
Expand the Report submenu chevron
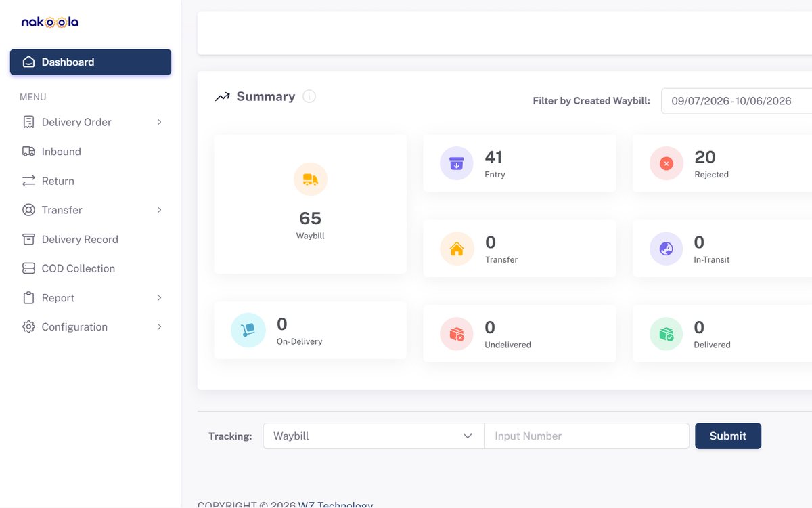pyautogui.click(x=159, y=298)
